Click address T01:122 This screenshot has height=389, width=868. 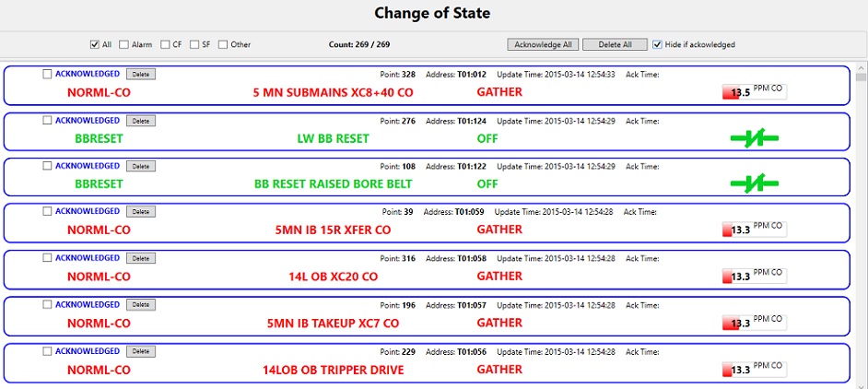point(471,166)
